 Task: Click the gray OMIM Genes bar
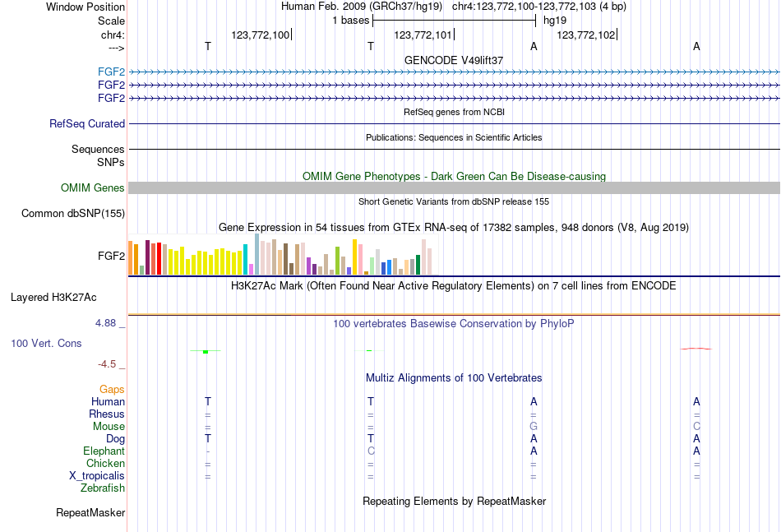click(454, 187)
